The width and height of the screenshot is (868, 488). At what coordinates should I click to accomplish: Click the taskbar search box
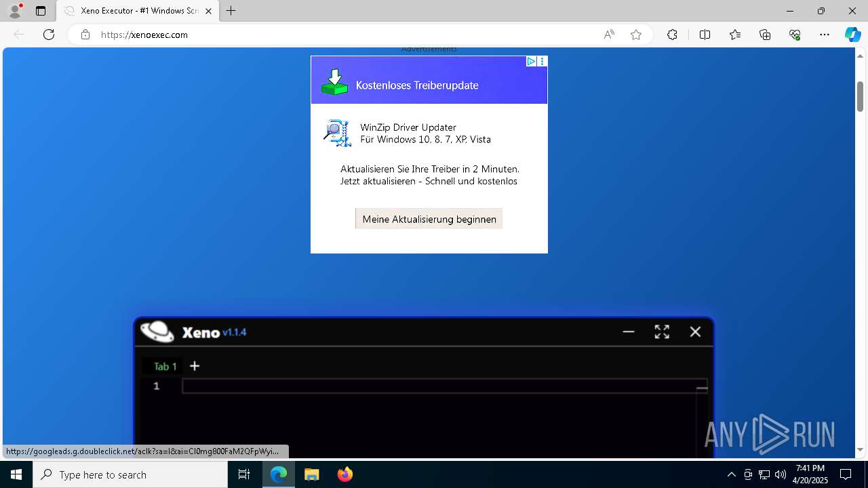tap(130, 474)
